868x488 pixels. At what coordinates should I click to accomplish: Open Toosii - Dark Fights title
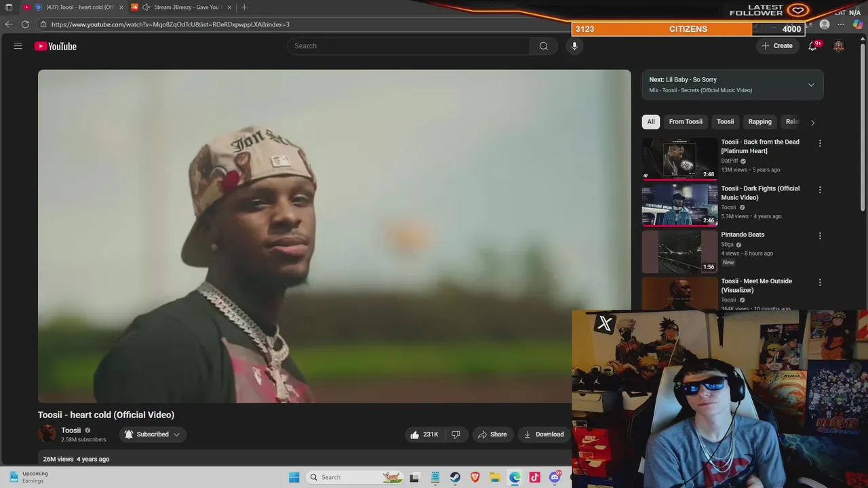760,193
